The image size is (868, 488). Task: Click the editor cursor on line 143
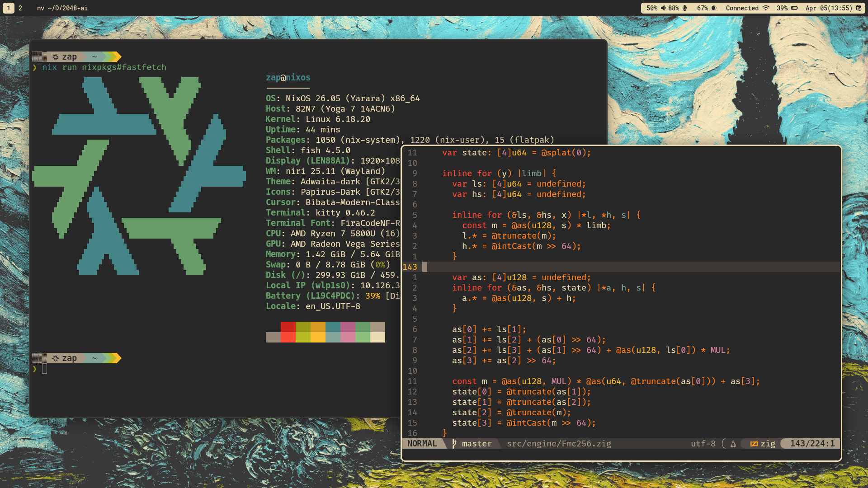(x=425, y=267)
